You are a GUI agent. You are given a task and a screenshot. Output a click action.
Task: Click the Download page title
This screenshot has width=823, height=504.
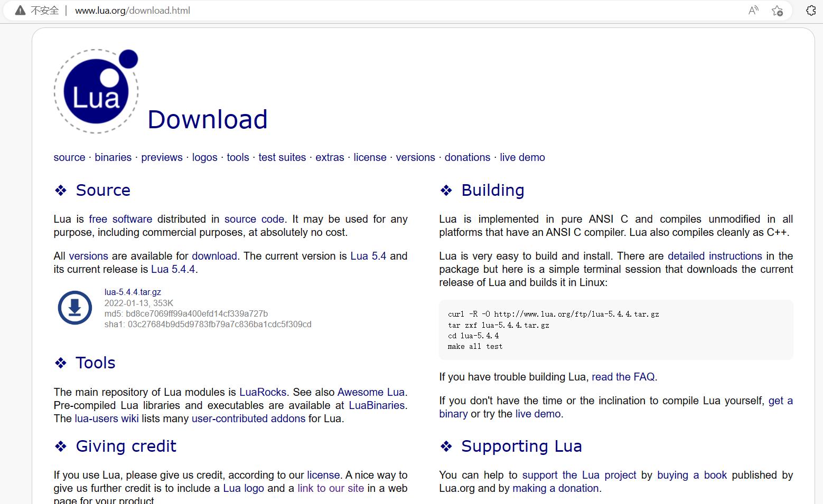point(208,119)
